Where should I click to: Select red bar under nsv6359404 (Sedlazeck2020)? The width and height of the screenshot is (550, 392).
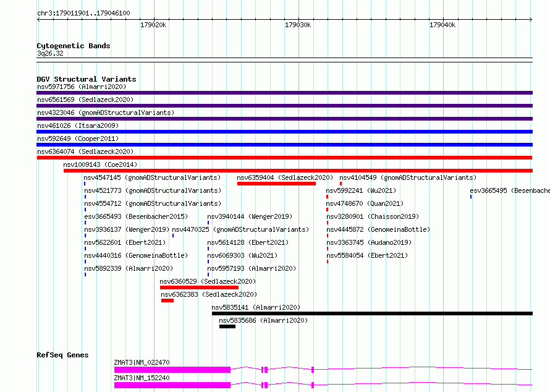click(x=276, y=184)
